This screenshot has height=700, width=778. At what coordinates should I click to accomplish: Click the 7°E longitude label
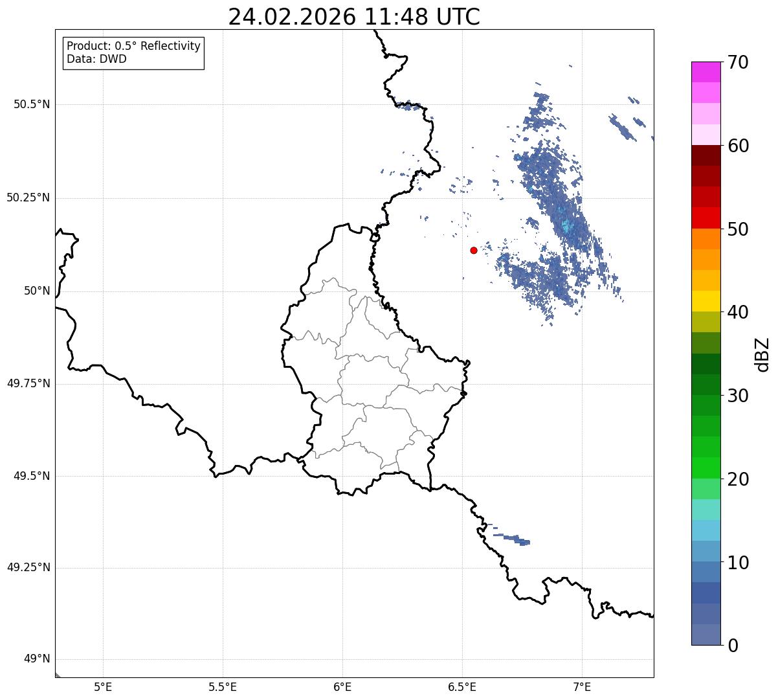coord(582,686)
